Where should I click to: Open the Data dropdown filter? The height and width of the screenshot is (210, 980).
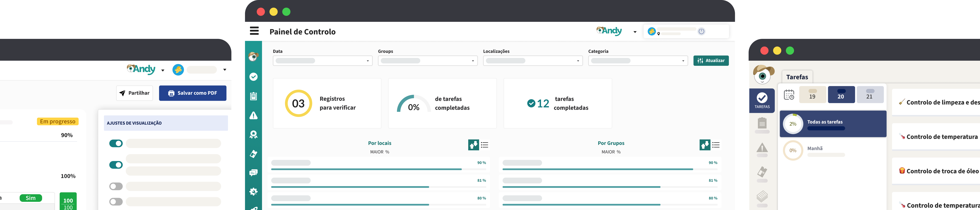[x=323, y=61]
